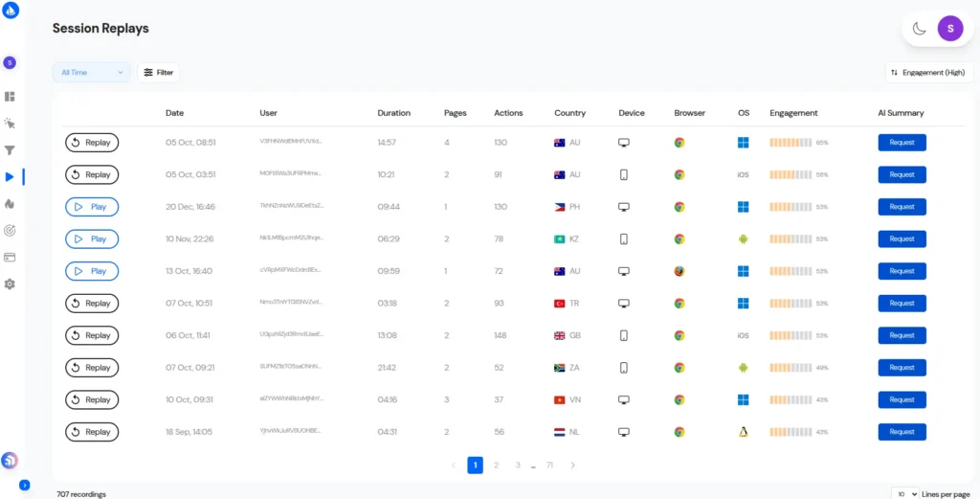Go to page 2 of recordings

497,465
